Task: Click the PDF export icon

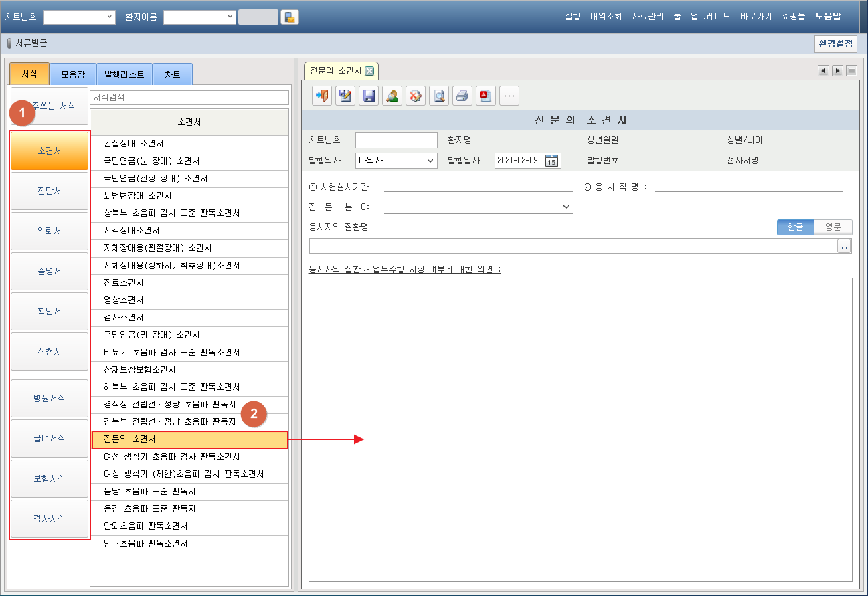Action: tap(486, 96)
